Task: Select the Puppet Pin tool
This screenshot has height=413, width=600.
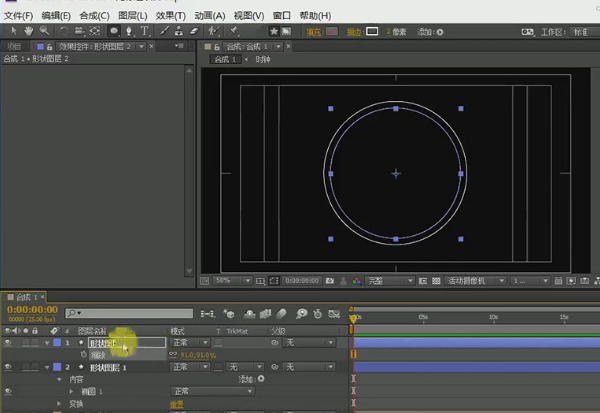Action: (x=233, y=31)
